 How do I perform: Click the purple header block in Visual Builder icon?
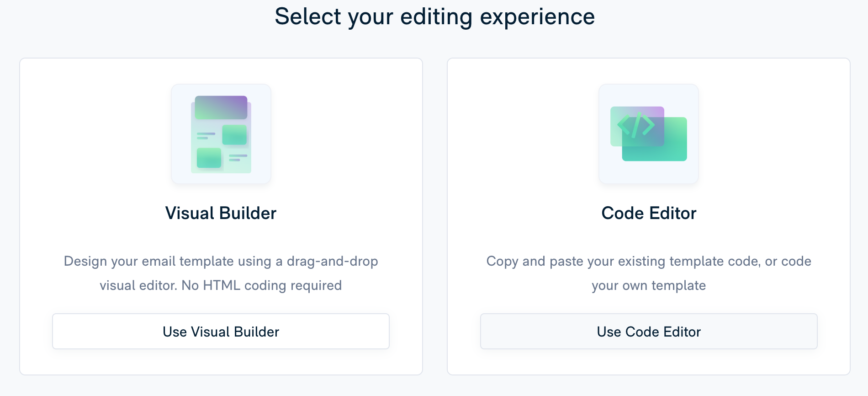click(x=221, y=107)
